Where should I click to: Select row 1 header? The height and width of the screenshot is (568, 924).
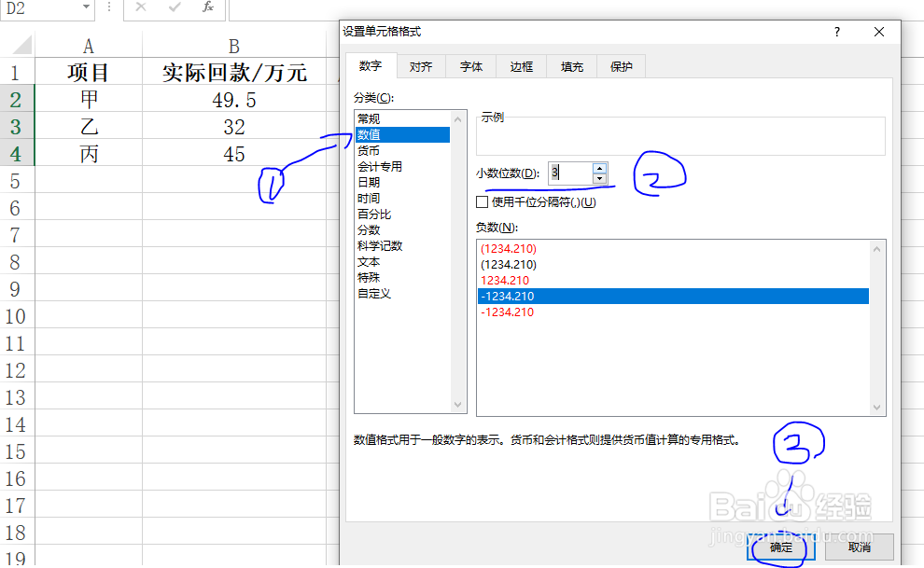tap(17, 73)
